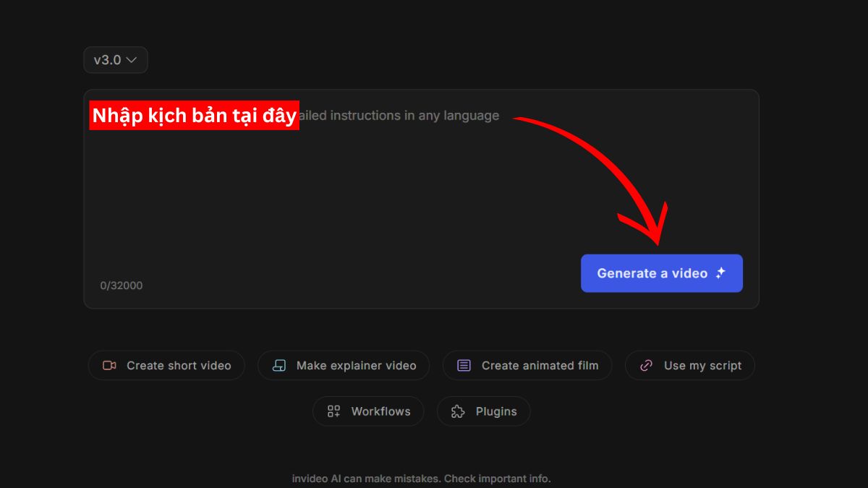The image size is (868, 488).
Task: Click the 0/32000 character counter
Action: click(122, 286)
